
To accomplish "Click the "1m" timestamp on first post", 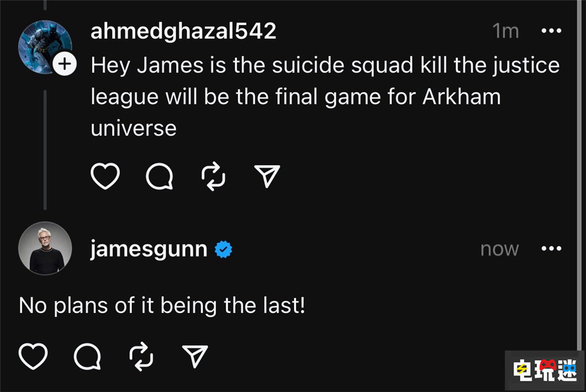I will tap(506, 32).
